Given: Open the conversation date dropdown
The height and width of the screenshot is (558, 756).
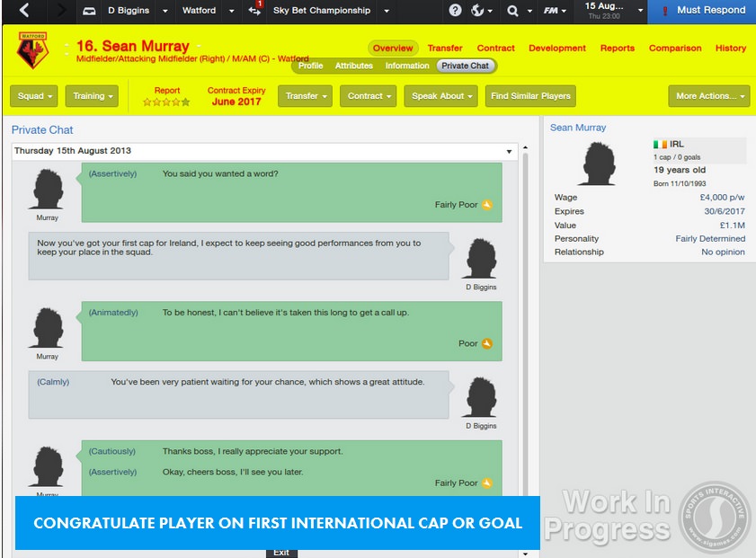Looking at the screenshot, I should [510, 151].
